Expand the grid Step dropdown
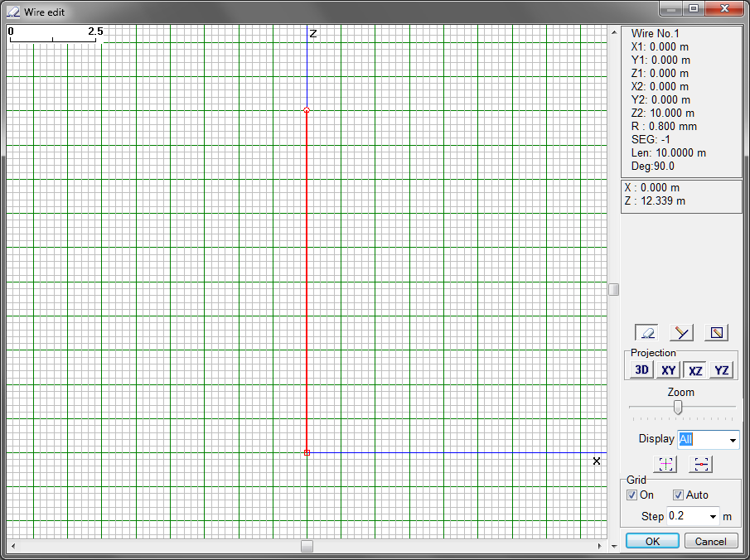Image resolution: width=750 pixels, height=560 pixels. point(712,517)
